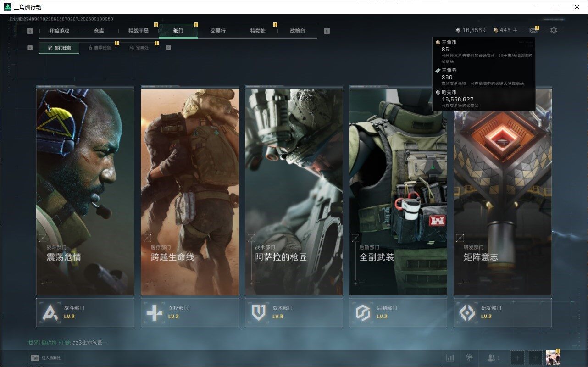Open the settings gear icon
The image size is (588, 367).
click(x=554, y=30)
